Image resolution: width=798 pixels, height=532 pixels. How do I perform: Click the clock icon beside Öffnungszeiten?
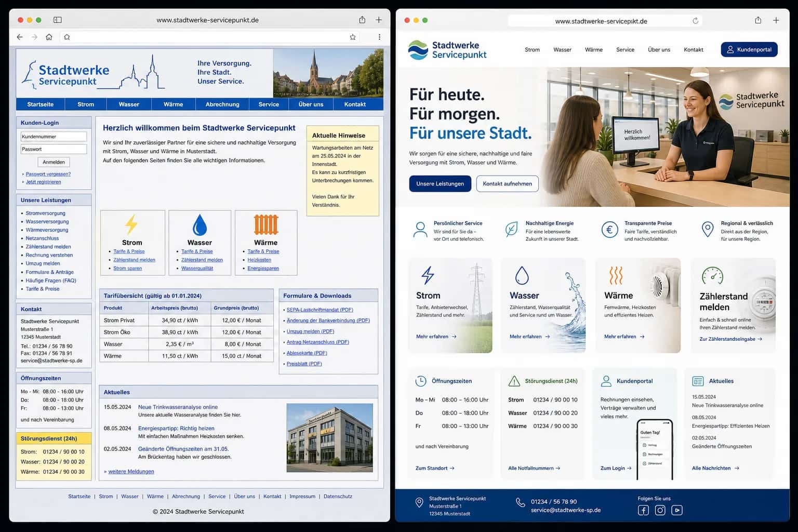coord(421,381)
